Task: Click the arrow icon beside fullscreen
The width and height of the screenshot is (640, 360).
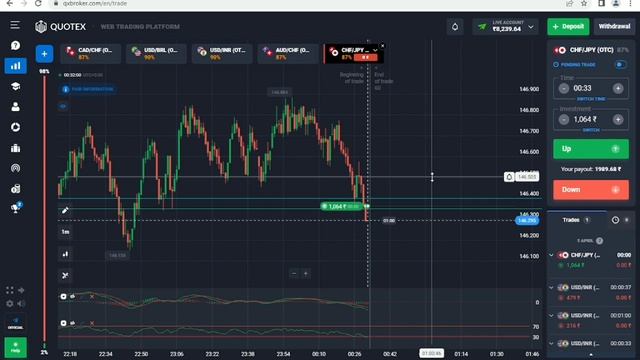Action: 21,290
